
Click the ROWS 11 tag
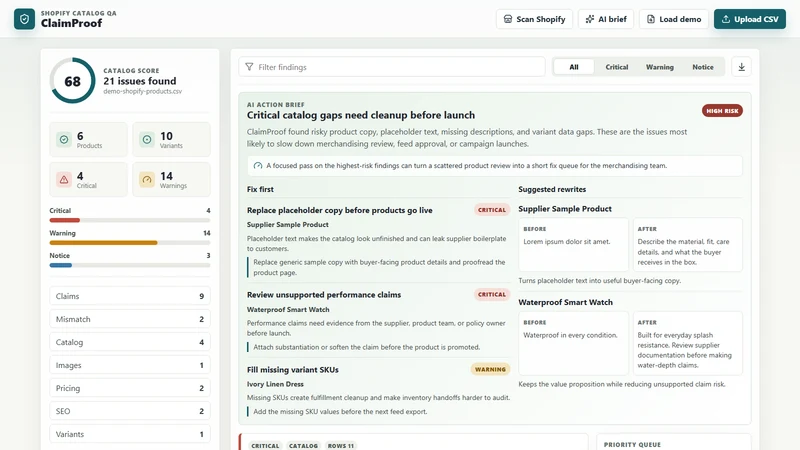pyautogui.click(x=341, y=446)
